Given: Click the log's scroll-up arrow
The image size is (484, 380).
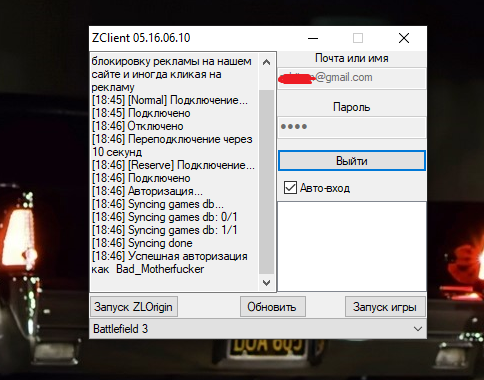Looking at the screenshot, I should [266, 62].
